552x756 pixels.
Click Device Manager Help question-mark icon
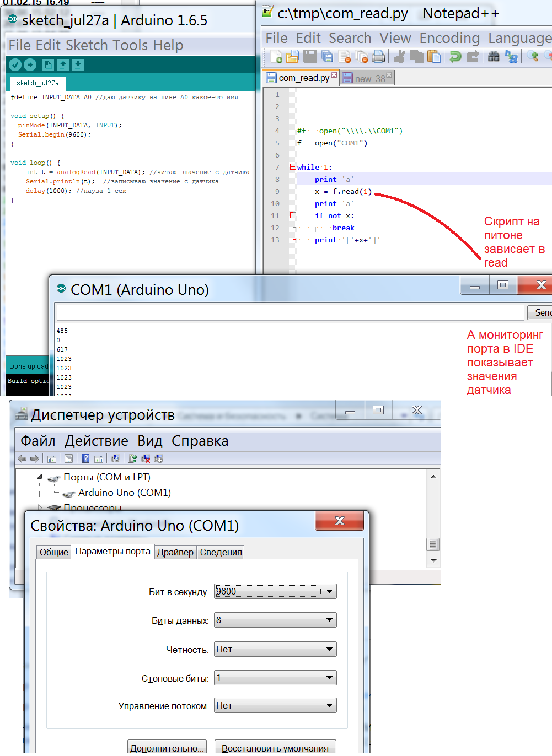tap(85, 458)
